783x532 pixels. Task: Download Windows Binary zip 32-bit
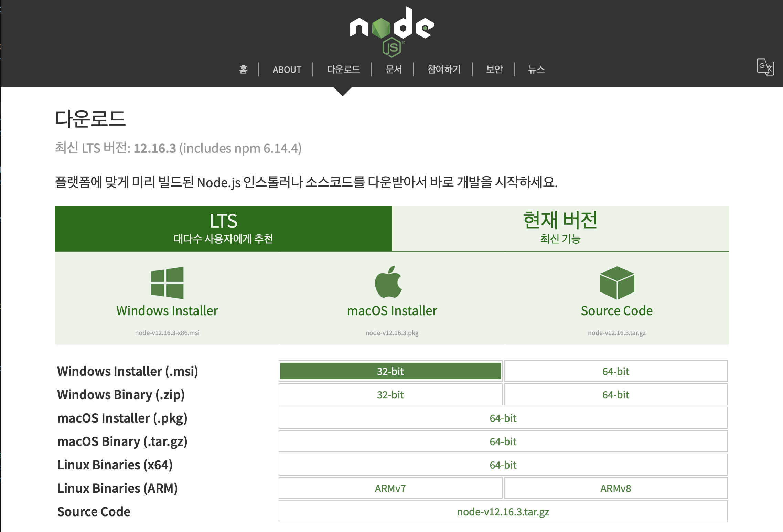[390, 395]
